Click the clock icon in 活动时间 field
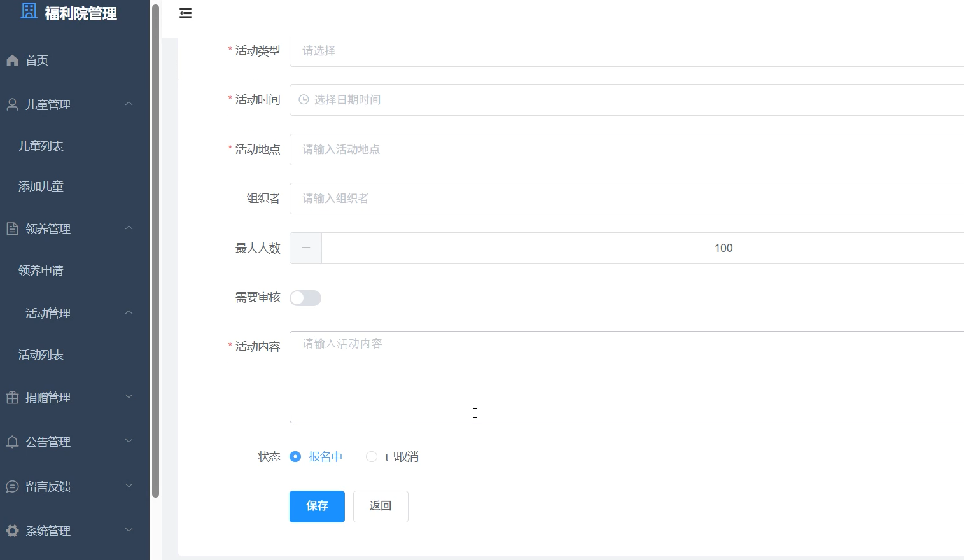Viewport: 964px width, 560px height. click(x=304, y=100)
